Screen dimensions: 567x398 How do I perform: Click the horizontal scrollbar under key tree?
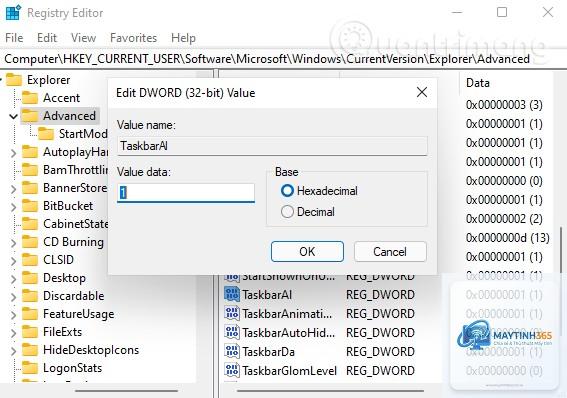(x=127, y=391)
